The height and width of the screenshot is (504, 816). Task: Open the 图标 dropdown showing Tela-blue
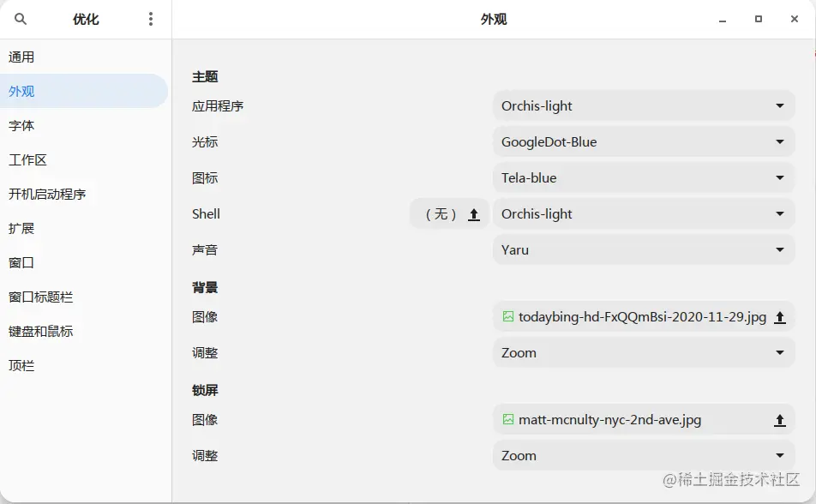pyautogui.click(x=643, y=177)
